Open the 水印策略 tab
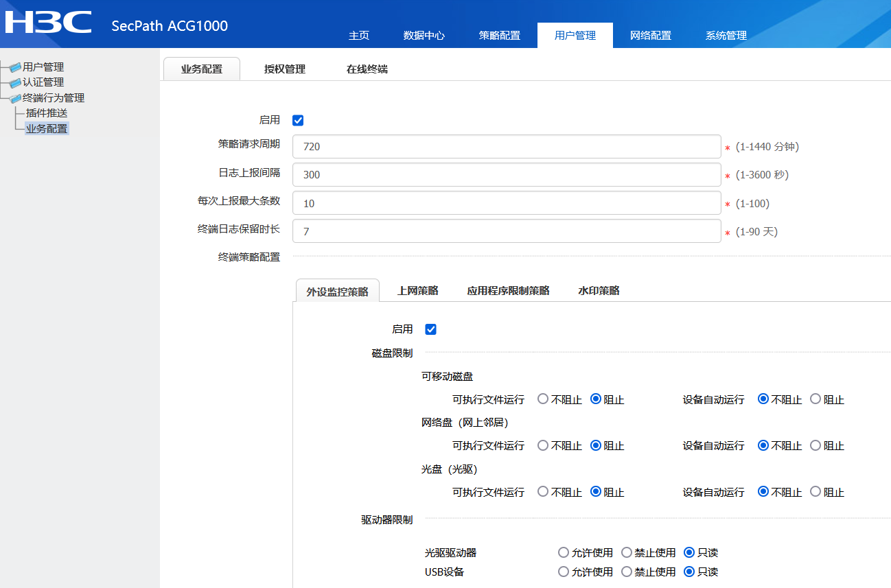The image size is (891, 588). (x=599, y=291)
